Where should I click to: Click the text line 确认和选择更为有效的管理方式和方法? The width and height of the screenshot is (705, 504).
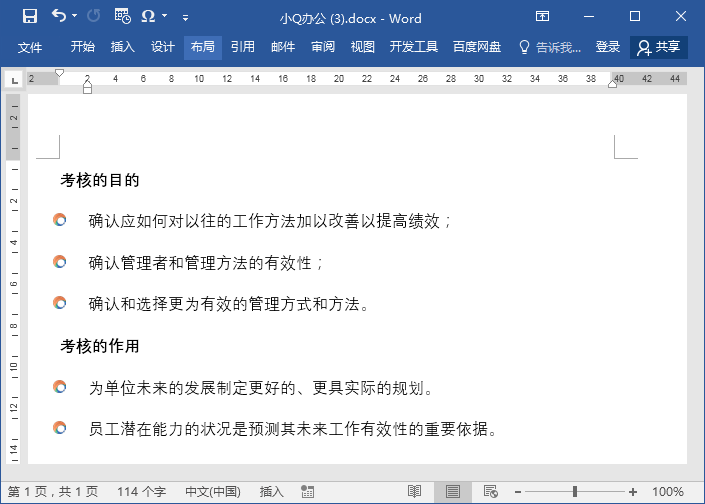[228, 304]
